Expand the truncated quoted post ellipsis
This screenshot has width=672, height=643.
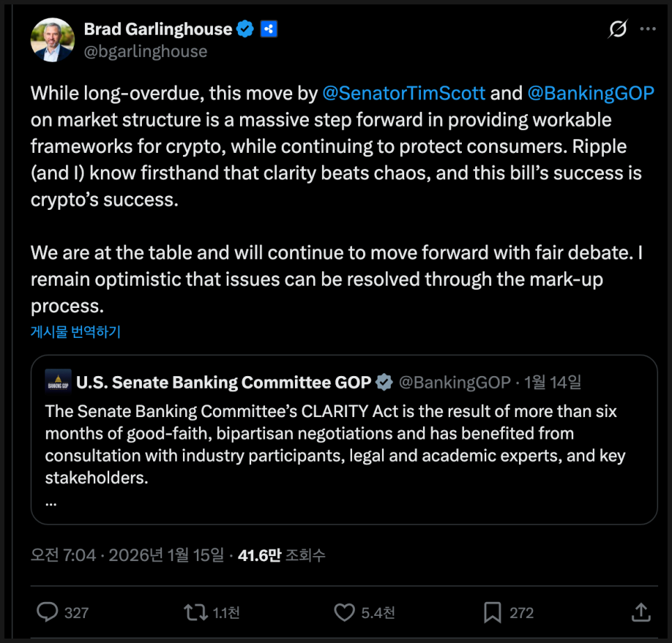tap(51, 500)
